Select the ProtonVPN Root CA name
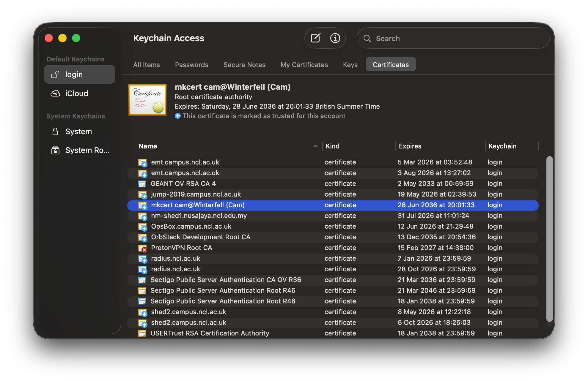Screen dimensions: 588x383 (x=181, y=248)
